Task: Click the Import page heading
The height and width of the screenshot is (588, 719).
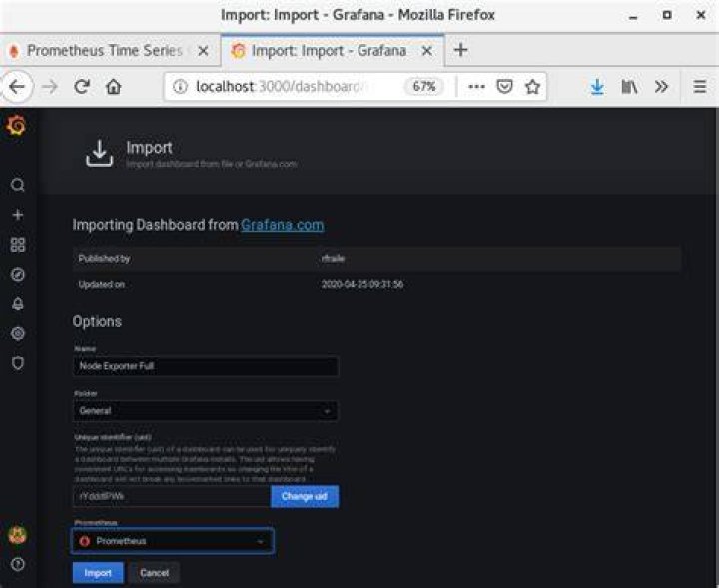Action: coord(150,148)
